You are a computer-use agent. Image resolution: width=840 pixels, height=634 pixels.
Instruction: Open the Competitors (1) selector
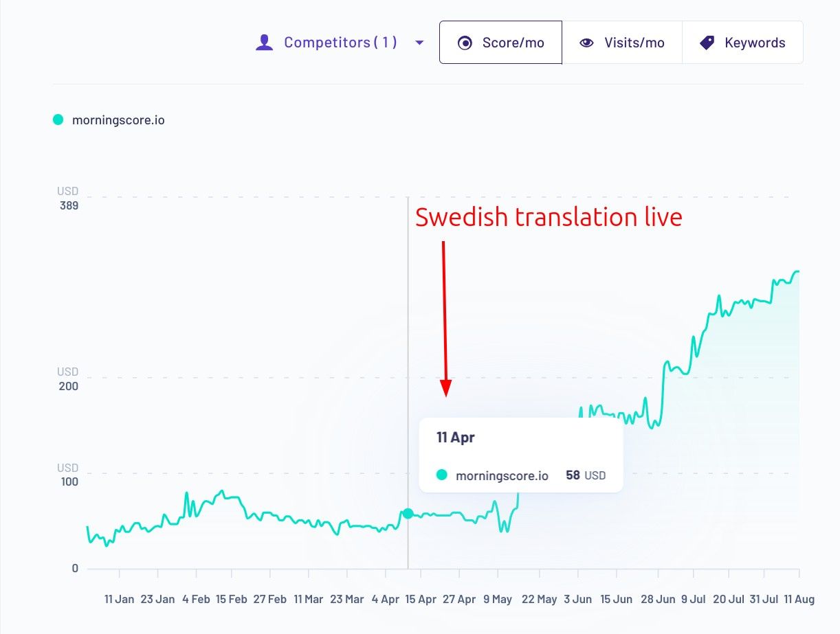pyautogui.click(x=340, y=43)
